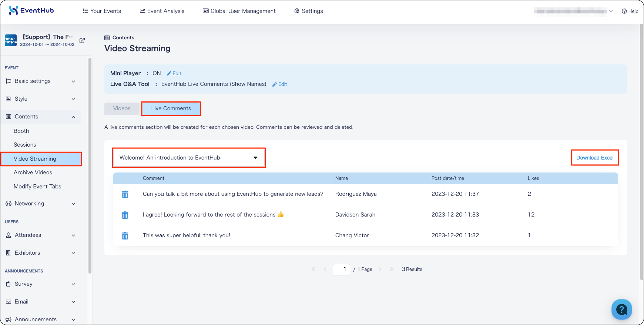Click the name Rodriguez Maya

(356, 194)
